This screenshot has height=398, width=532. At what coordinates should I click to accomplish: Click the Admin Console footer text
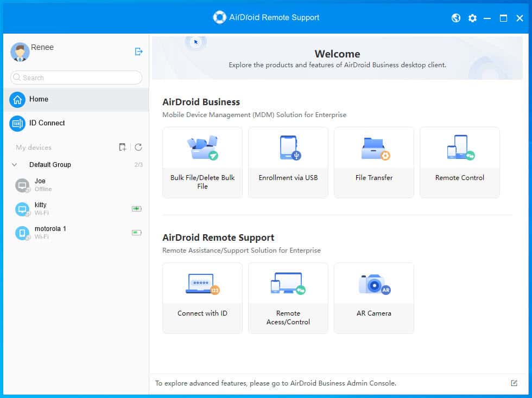(276, 383)
